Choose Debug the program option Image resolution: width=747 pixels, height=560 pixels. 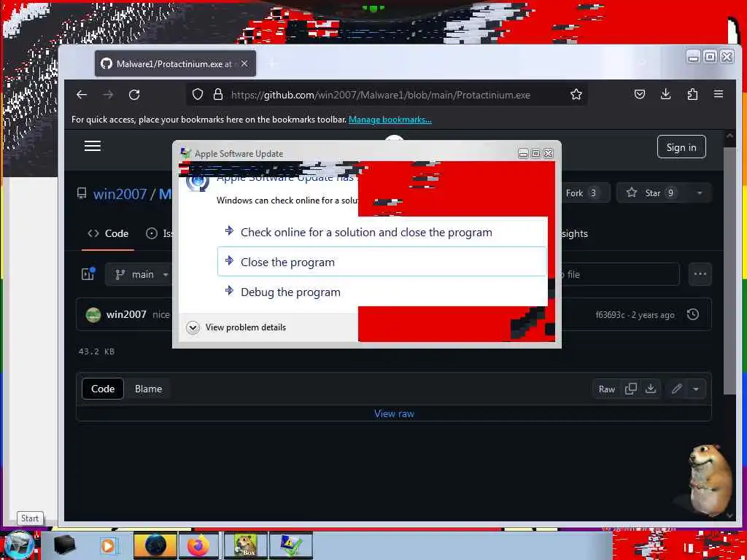pos(382,292)
